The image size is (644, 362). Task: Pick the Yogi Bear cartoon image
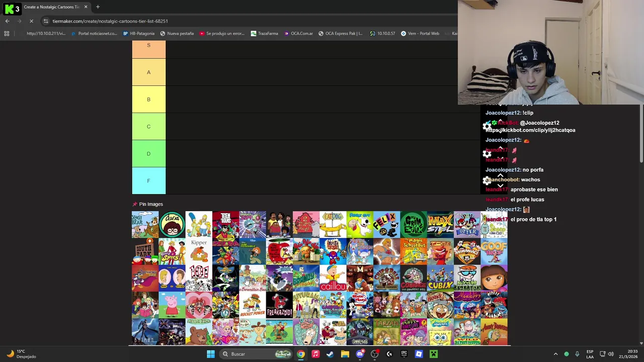tap(145, 224)
